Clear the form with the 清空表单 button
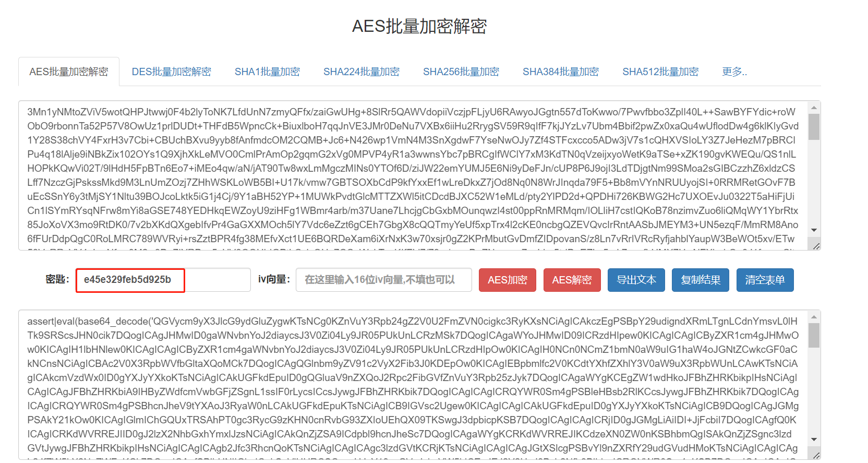Viewport: 868px width, 463px height. [x=765, y=280]
